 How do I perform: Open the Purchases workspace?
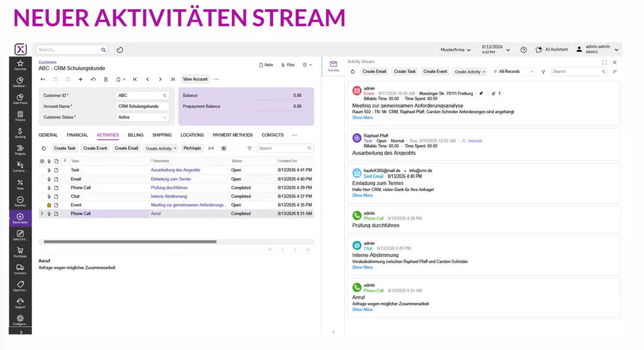[20, 252]
